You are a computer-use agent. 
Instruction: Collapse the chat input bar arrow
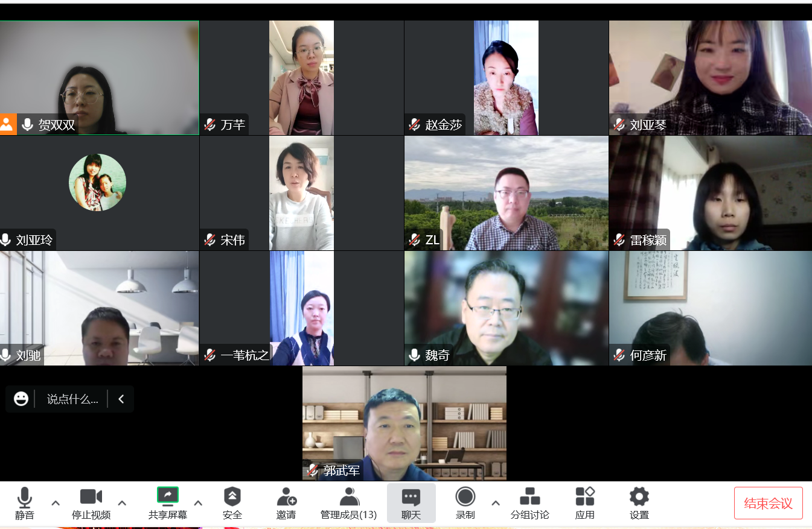121,399
